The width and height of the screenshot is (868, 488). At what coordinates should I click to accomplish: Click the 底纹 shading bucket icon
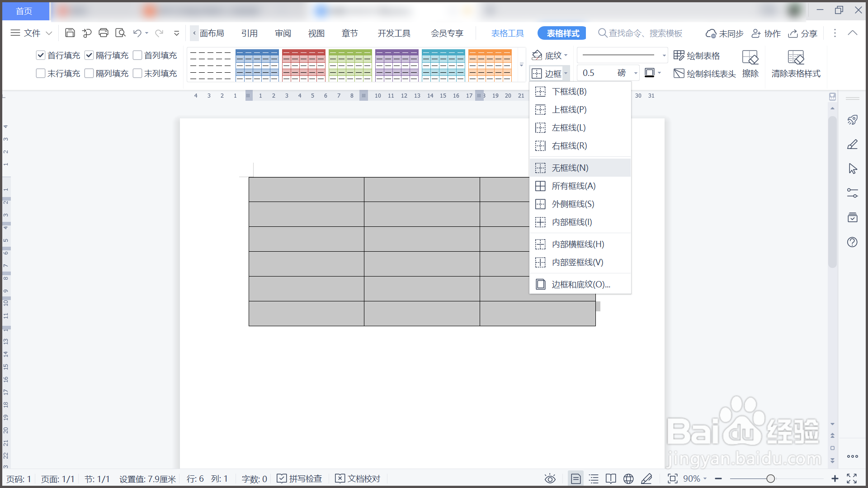[x=537, y=55]
